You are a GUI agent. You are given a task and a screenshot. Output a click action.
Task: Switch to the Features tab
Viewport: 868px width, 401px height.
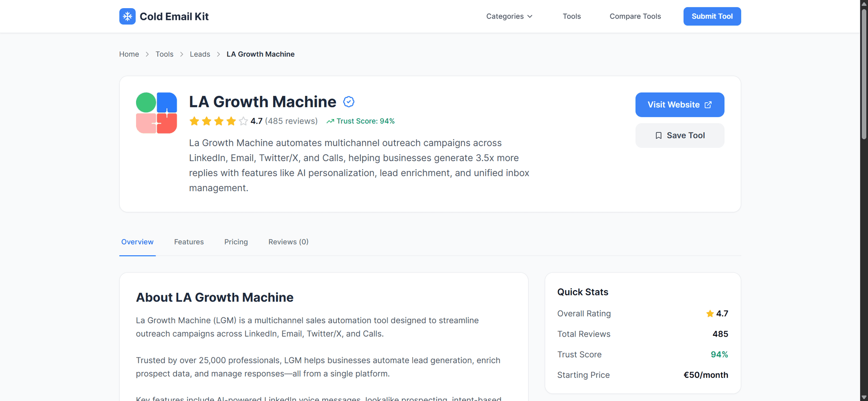[x=189, y=242]
